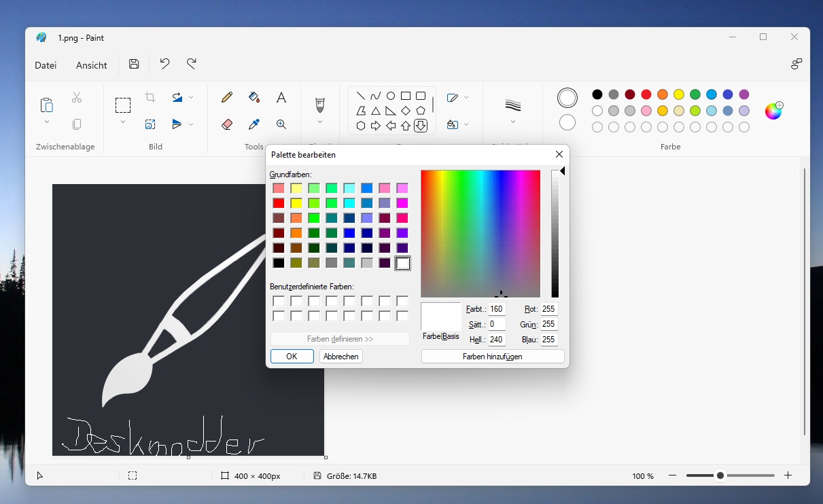Choose the diamond shape

(406, 111)
